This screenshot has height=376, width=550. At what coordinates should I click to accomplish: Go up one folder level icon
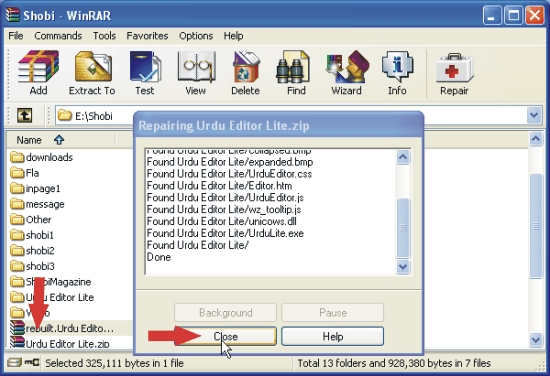25,115
